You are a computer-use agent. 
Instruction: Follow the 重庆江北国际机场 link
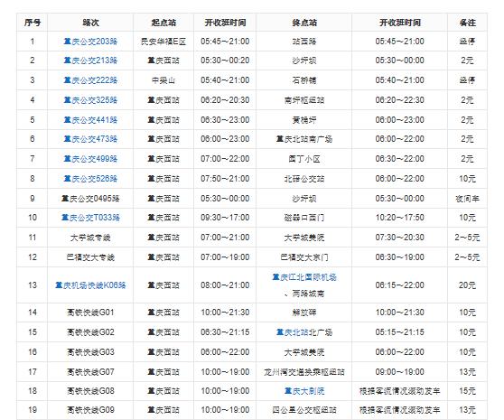(x=304, y=277)
